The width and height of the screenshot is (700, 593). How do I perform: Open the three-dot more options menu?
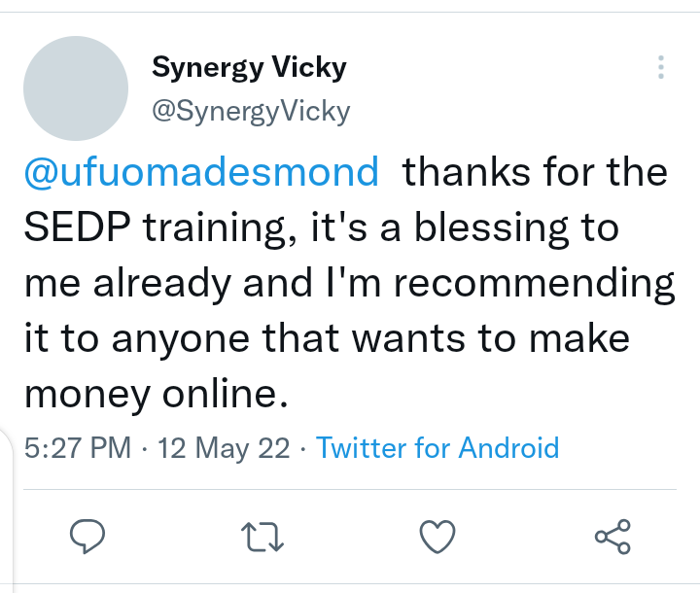point(661,67)
